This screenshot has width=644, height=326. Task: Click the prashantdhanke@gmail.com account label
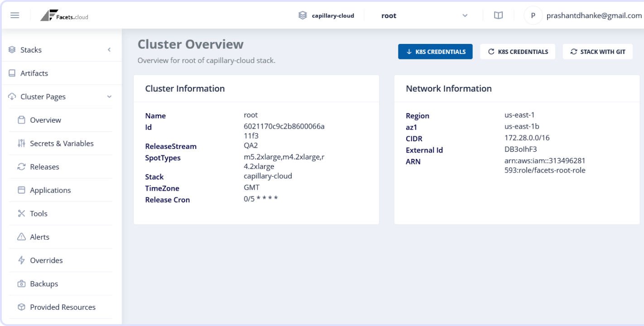click(594, 15)
